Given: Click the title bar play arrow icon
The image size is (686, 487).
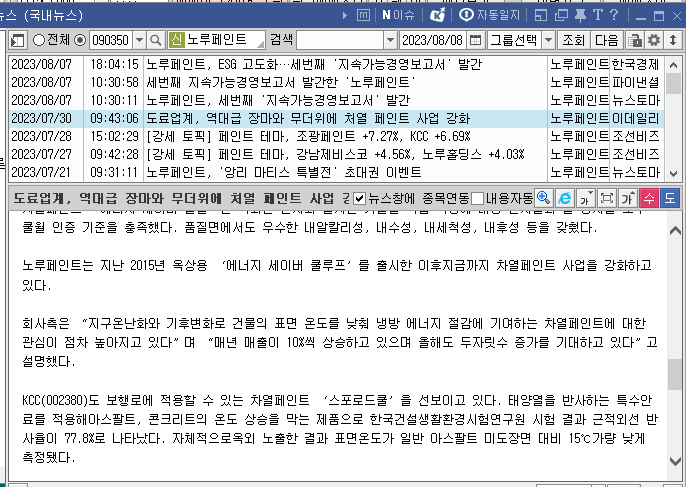Looking at the screenshot, I should click(x=344, y=16).
